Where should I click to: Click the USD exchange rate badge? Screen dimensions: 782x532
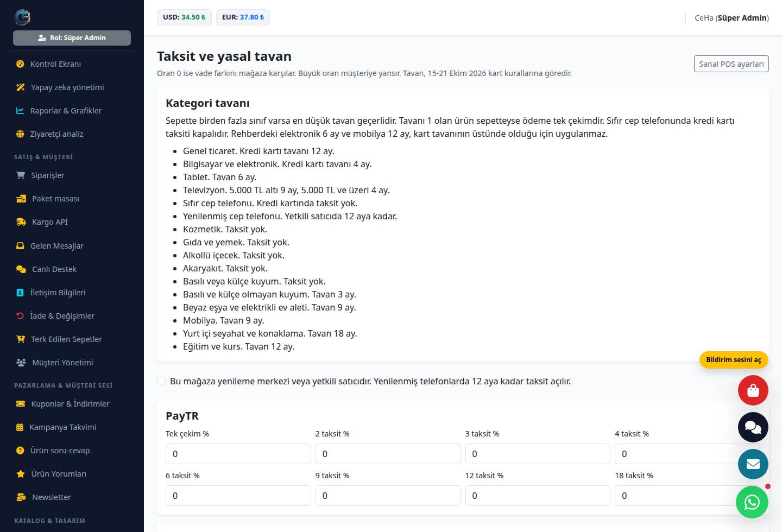(x=184, y=17)
